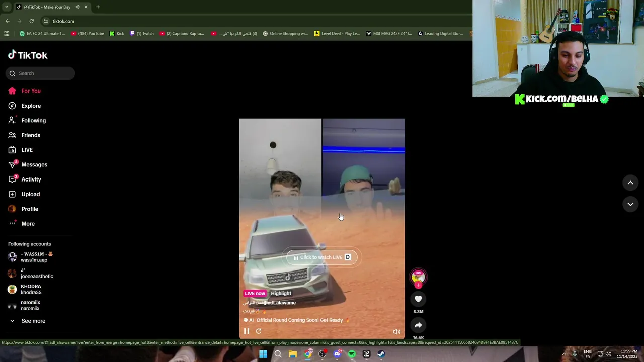This screenshot has height=362, width=644.
Task: Open MSI MAG 242F bookmark
Action: pos(389,34)
